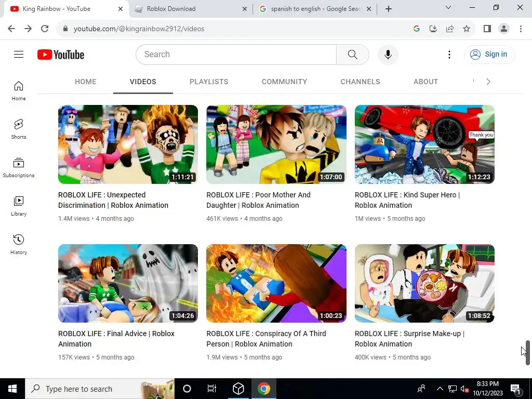Open Library in the sidebar
This screenshot has width=532, height=399.
pyautogui.click(x=19, y=206)
